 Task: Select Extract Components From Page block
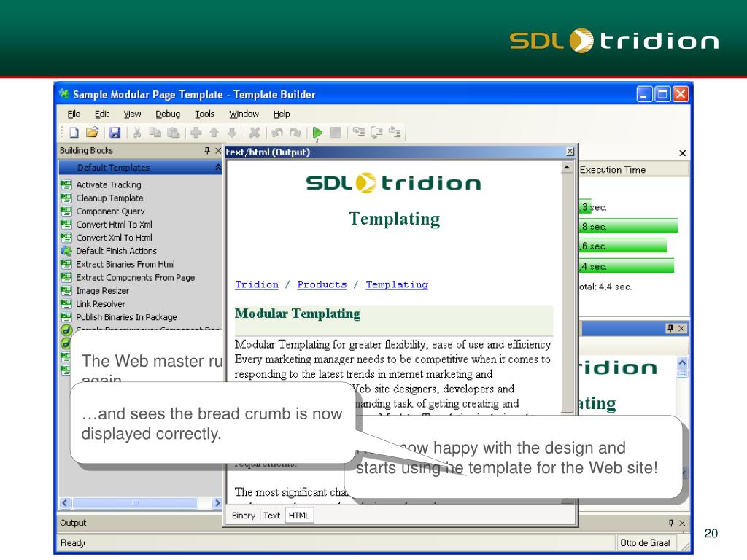(x=135, y=278)
